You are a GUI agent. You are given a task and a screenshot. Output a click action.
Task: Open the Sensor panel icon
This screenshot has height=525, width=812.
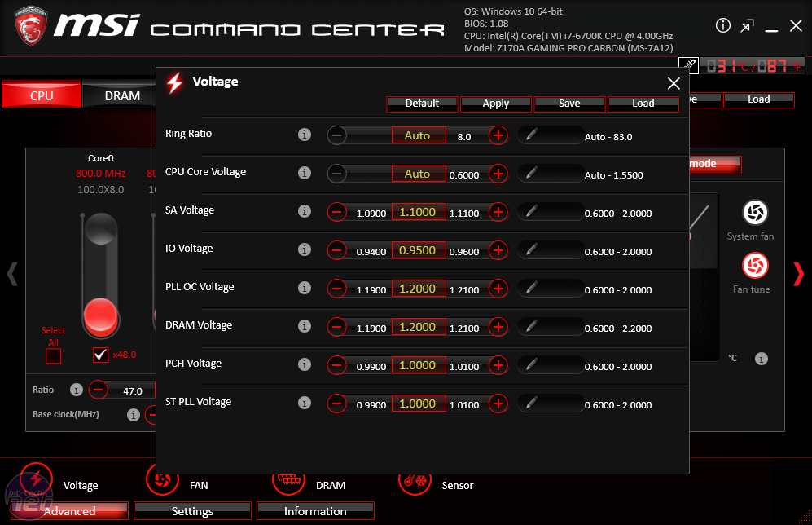pyautogui.click(x=415, y=482)
